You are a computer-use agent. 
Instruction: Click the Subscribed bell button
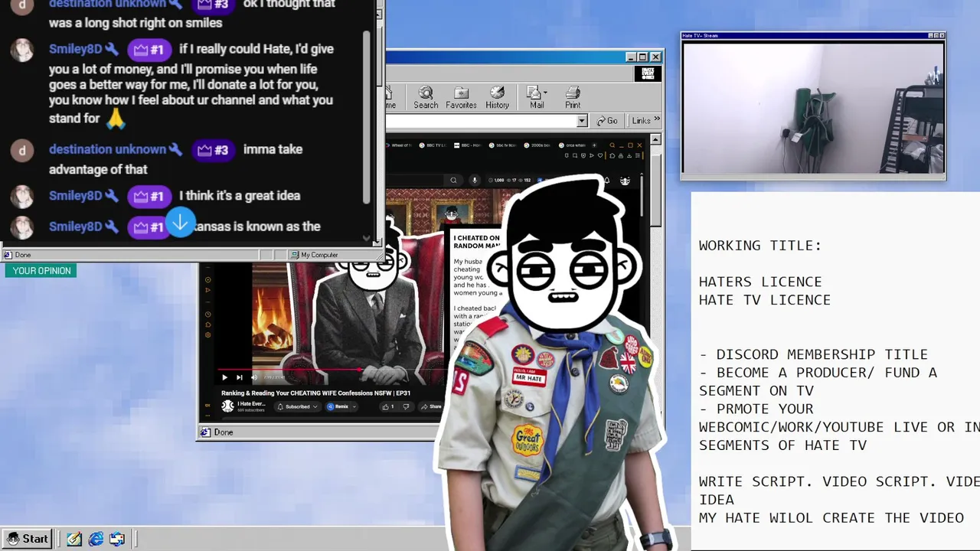[x=298, y=407]
